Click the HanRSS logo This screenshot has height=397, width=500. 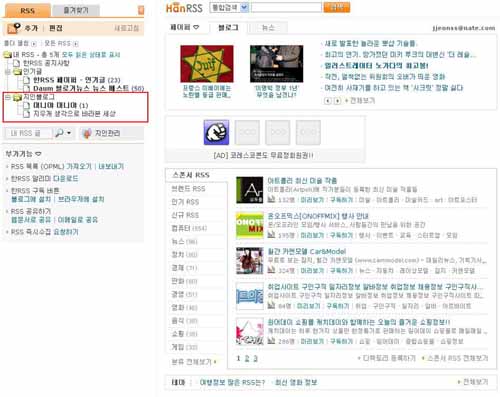[184, 8]
